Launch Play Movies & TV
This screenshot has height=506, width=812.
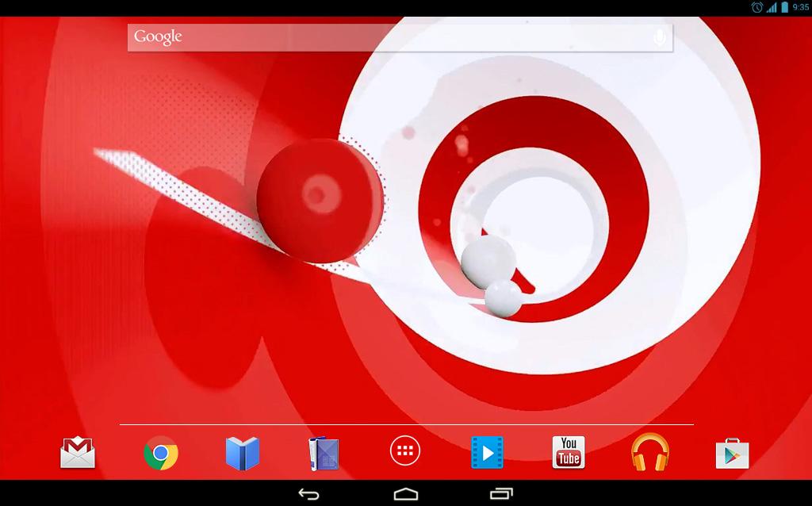click(487, 453)
